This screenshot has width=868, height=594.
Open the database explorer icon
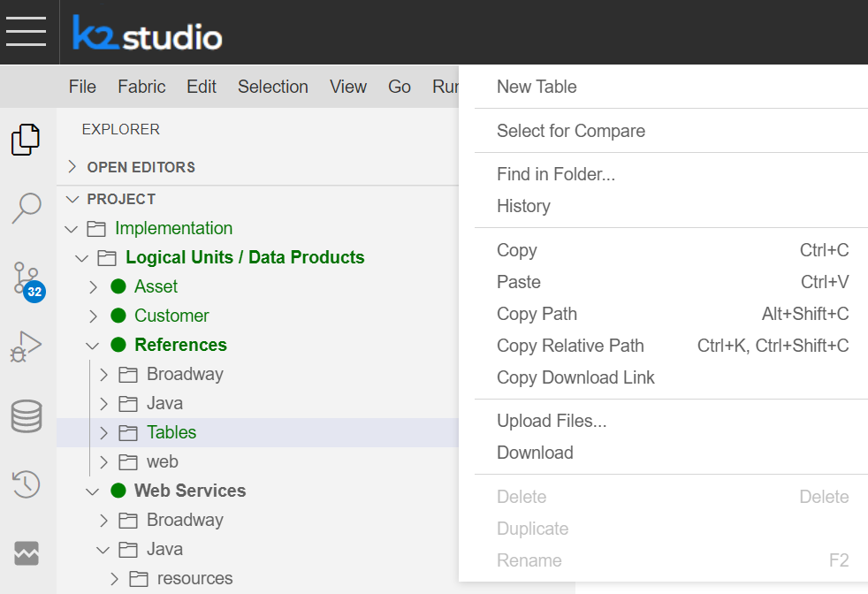26,415
